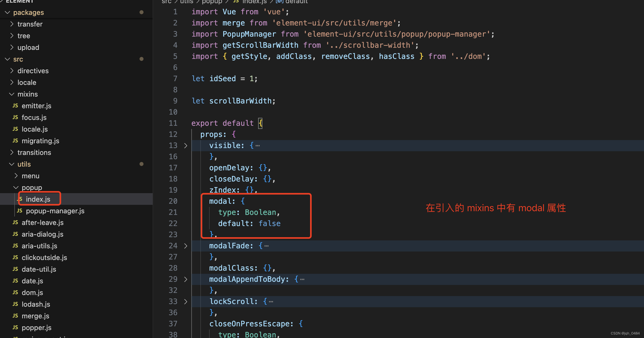Place cursor on the false default value
644x338 pixels.
pos(269,223)
